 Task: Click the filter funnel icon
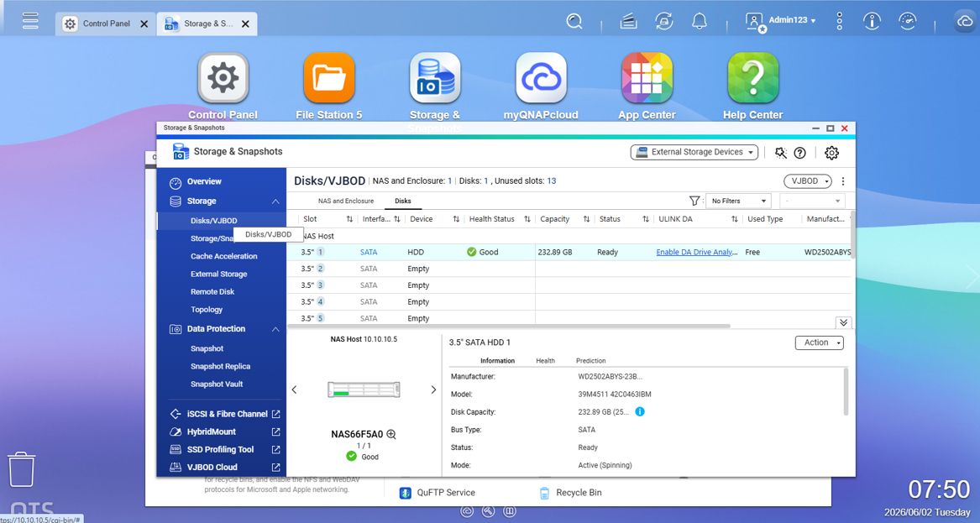tap(694, 201)
